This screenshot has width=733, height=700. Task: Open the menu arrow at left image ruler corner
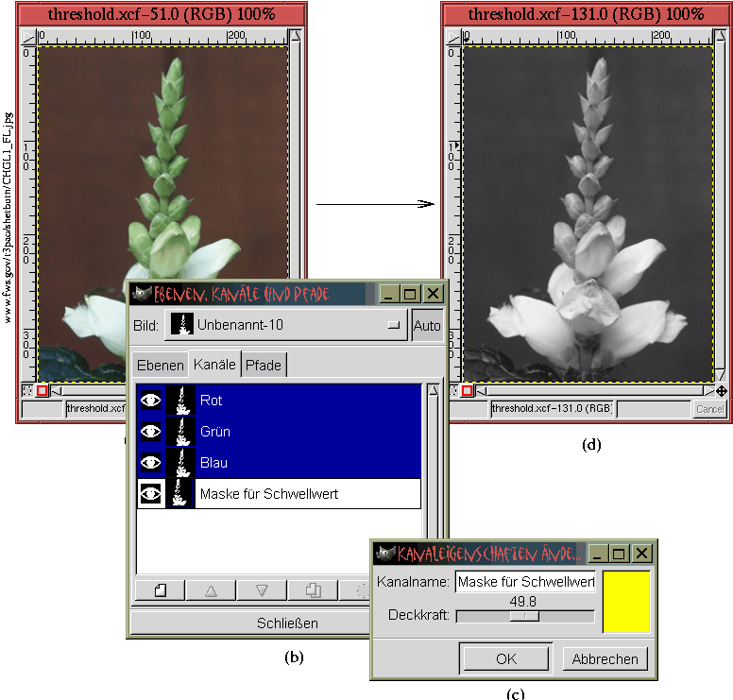(28, 37)
